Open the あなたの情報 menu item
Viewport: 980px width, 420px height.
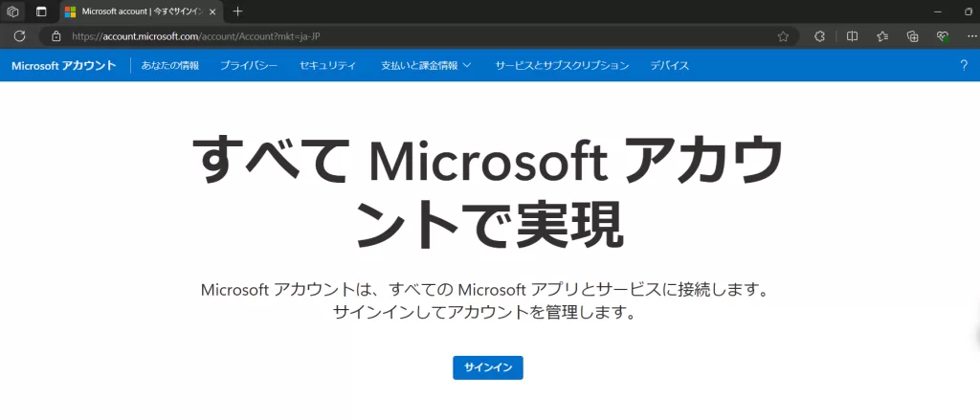(170, 65)
